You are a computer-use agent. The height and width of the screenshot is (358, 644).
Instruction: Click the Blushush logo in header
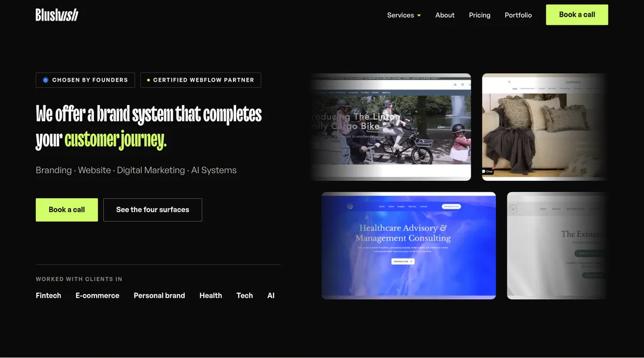(57, 15)
